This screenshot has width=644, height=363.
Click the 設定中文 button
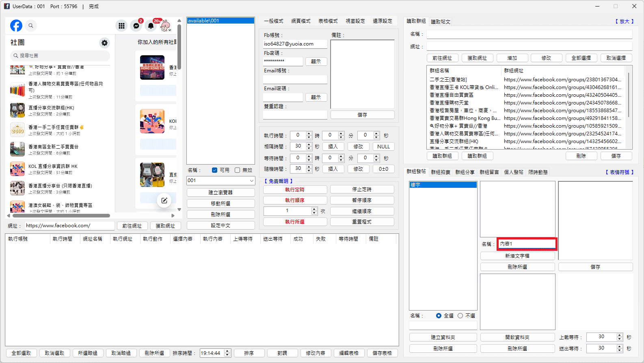pos(220,226)
